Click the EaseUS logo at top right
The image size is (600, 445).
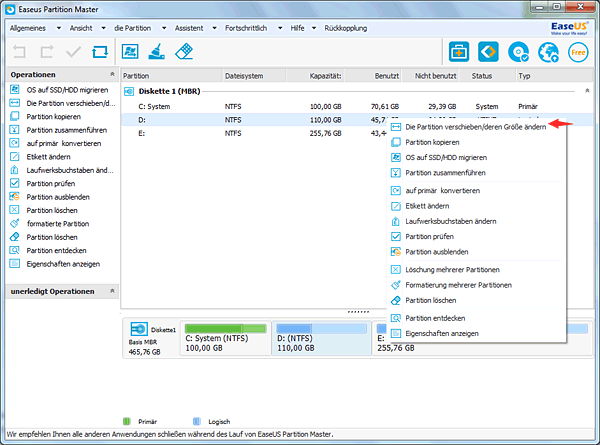point(569,28)
